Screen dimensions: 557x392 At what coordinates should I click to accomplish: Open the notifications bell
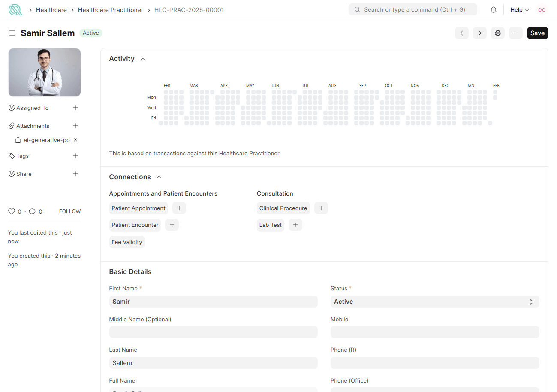click(x=494, y=9)
